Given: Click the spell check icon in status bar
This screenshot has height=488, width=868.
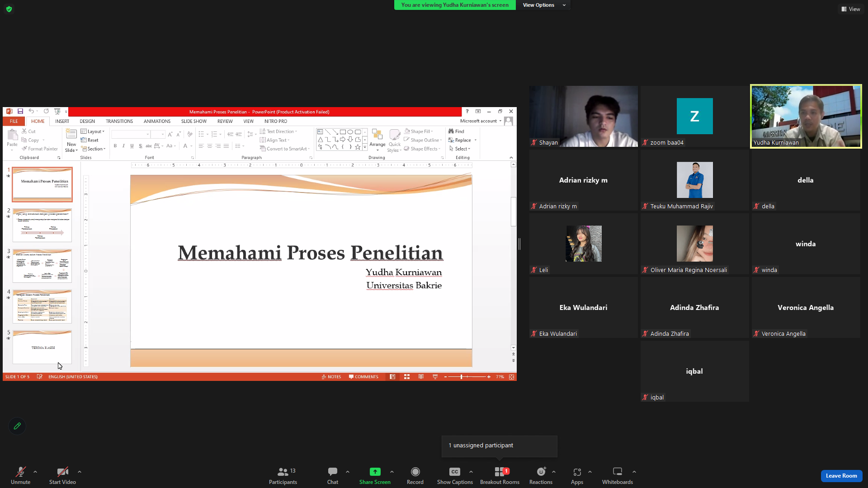Looking at the screenshot, I should pos(40,377).
